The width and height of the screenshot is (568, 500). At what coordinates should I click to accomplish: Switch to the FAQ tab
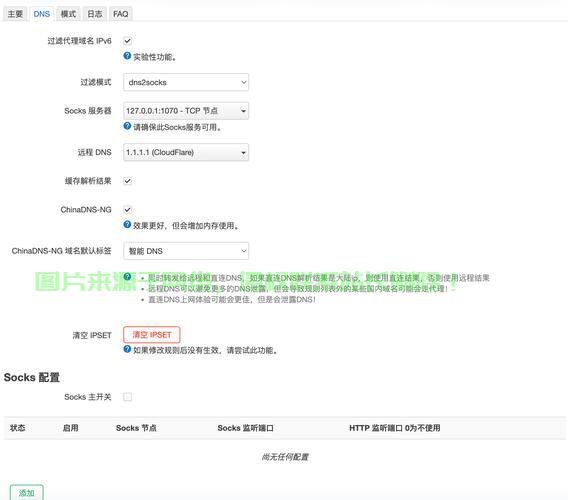121,14
